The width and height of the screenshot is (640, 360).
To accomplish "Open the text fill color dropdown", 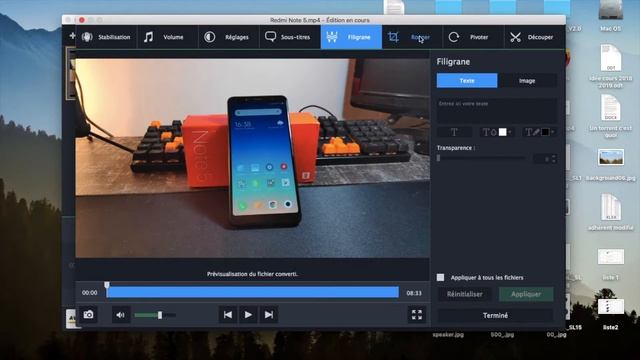I will click(x=496, y=132).
